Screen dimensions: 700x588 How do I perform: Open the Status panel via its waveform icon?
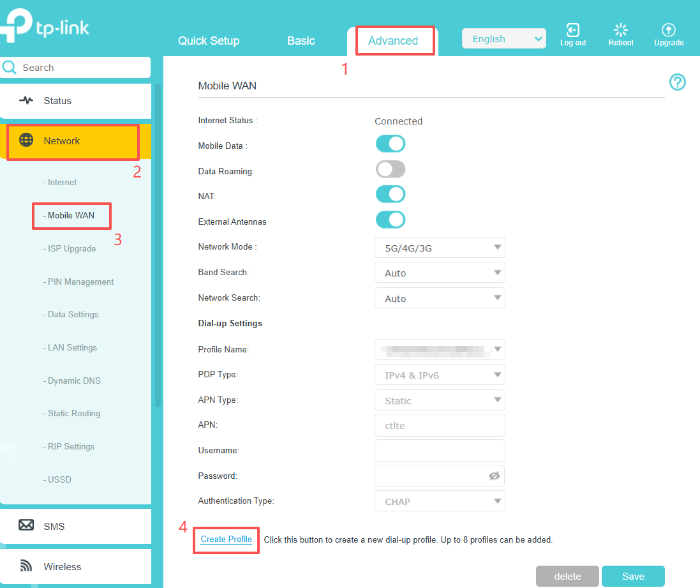point(26,101)
